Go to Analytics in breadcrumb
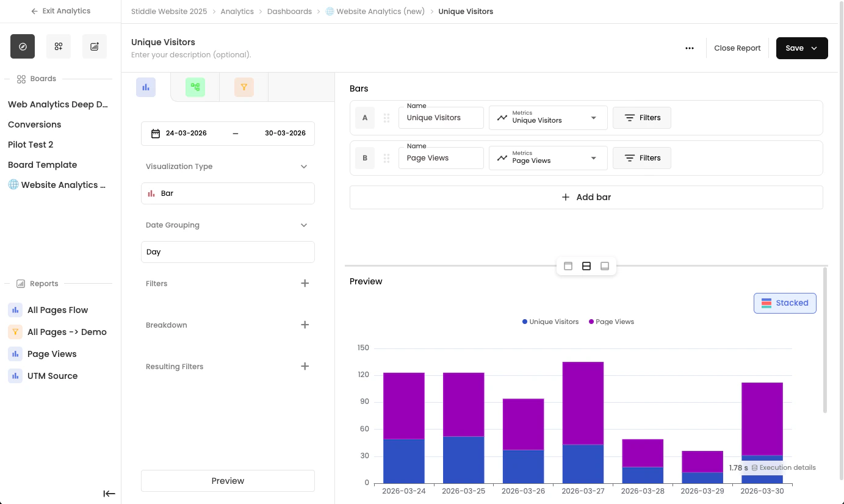 click(x=237, y=11)
